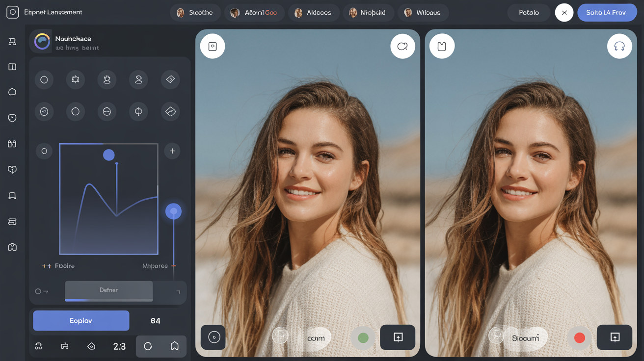Open the Aforni Goo profile tab
The width and height of the screenshot is (644, 361).
(254, 13)
